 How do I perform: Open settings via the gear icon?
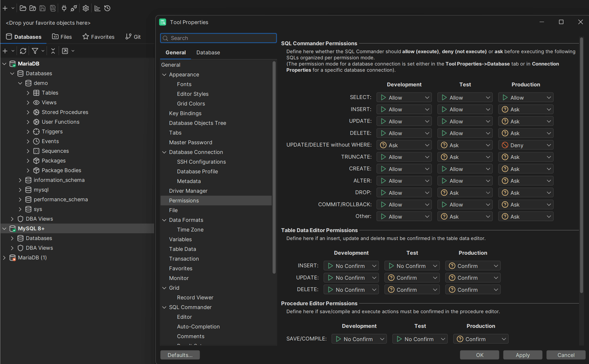[86, 8]
